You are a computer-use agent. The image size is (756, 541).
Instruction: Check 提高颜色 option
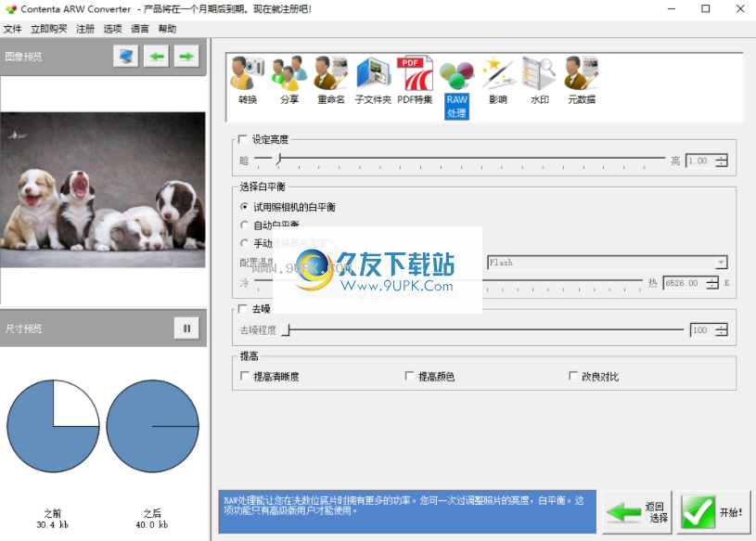[x=409, y=376]
